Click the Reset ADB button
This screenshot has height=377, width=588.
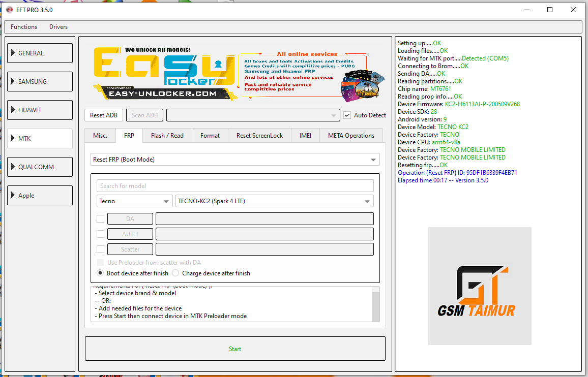point(103,115)
